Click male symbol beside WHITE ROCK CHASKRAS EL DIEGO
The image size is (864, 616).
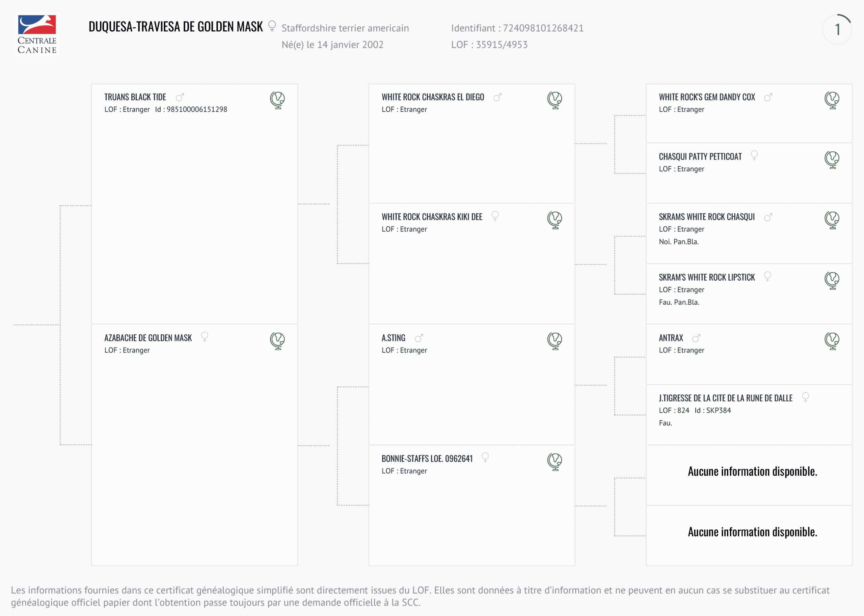point(497,97)
